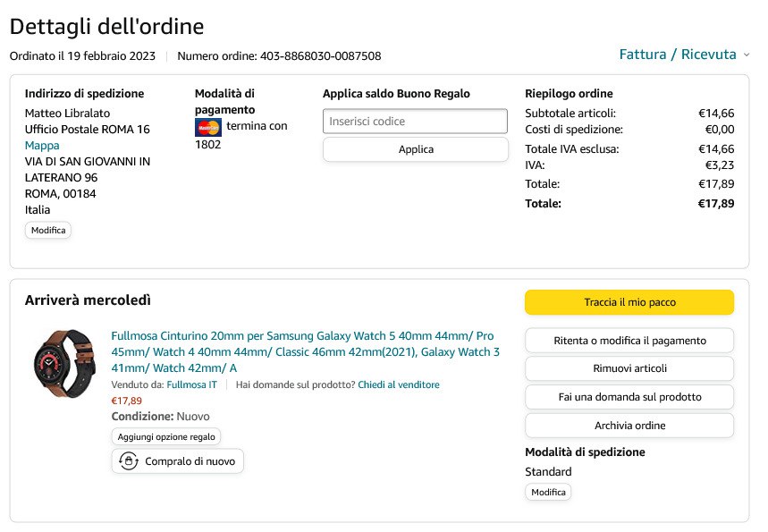Expand the Fattura / Ricevuta dropdown
Screen dimensions: 768x532
pos(678,55)
